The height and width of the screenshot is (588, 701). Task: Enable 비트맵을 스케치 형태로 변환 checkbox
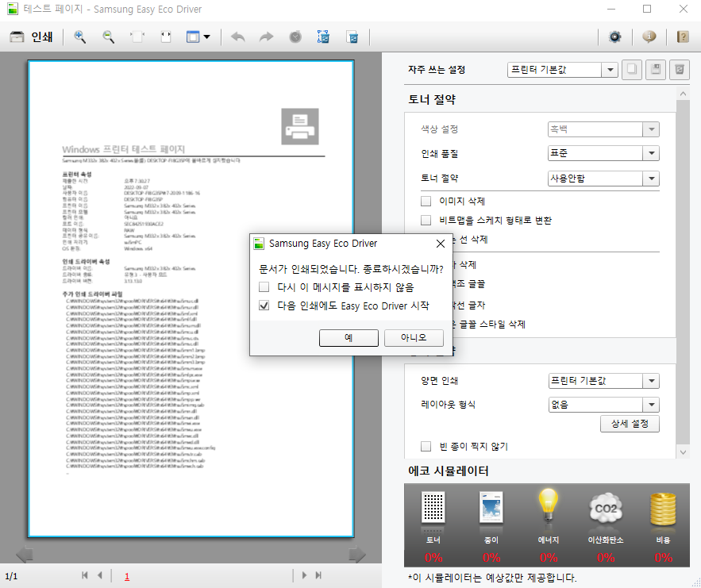tap(426, 221)
